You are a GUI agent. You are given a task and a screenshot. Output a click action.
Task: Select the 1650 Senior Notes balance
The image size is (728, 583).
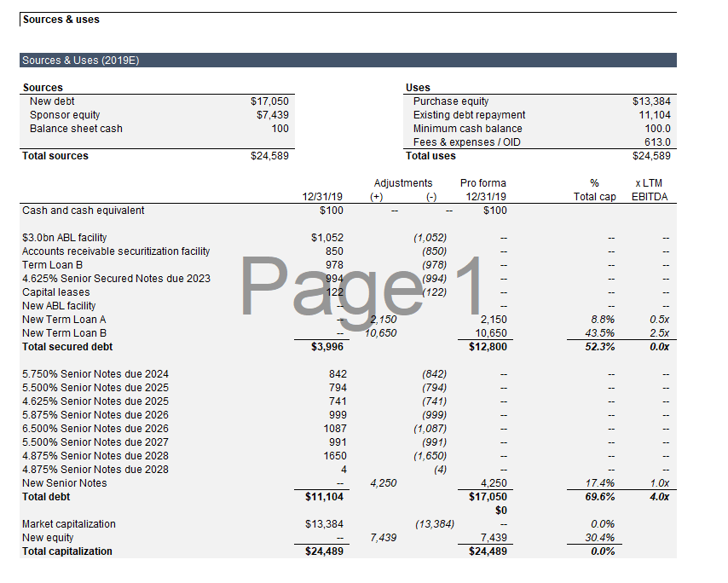pos(335,456)
